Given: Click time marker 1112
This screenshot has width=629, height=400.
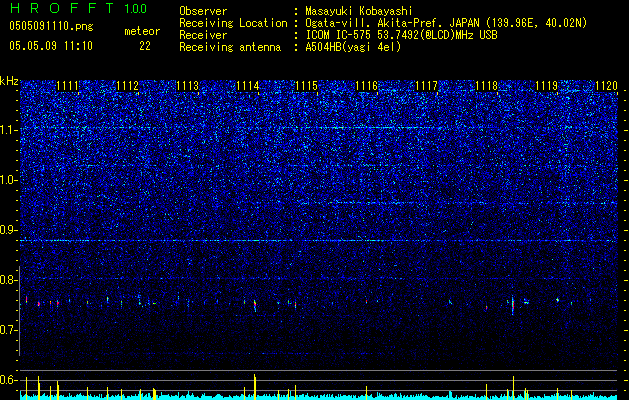Looking at the screenshot, I should coord(128,86).
